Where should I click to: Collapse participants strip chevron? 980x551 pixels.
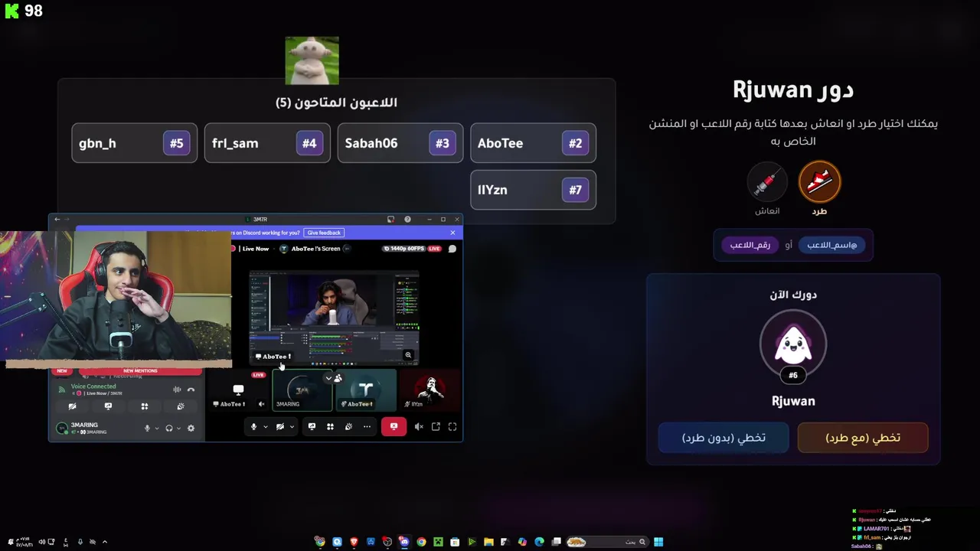pos(328,378)
